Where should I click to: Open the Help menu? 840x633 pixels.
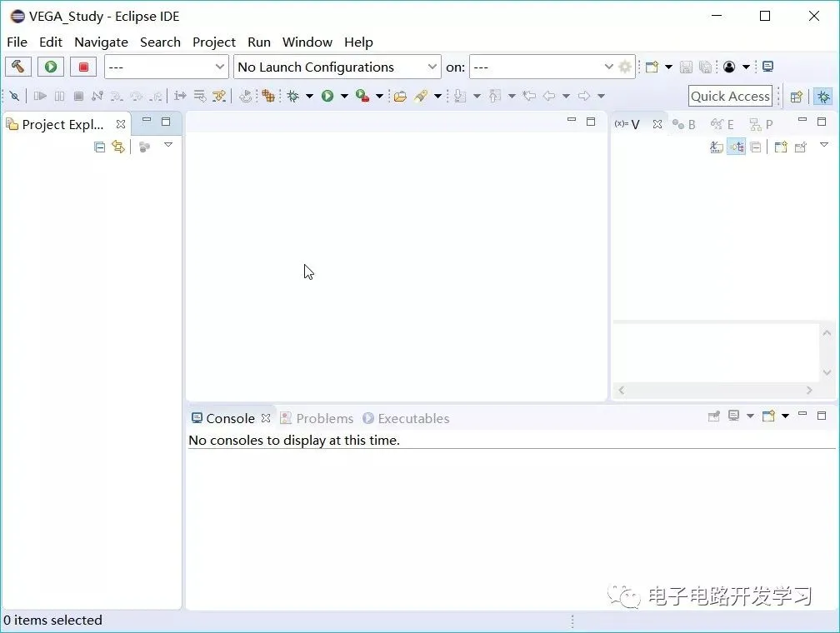(358, 42)
